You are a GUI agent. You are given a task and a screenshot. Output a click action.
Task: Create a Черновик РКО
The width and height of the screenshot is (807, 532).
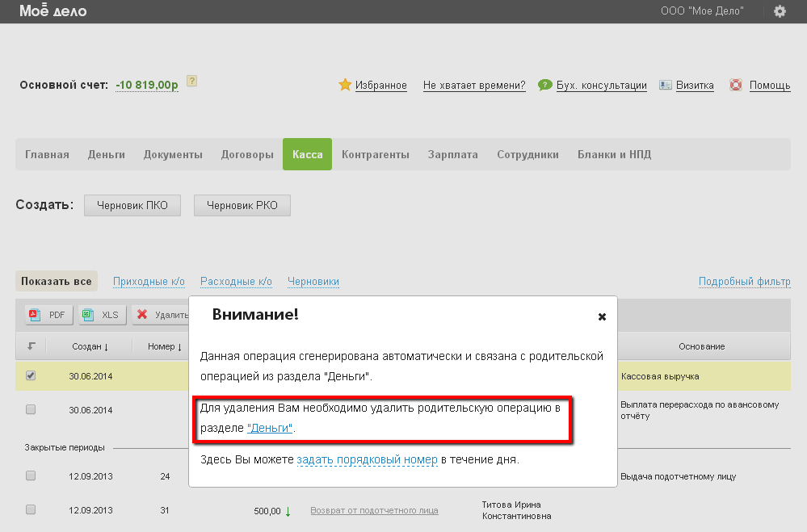242,205
